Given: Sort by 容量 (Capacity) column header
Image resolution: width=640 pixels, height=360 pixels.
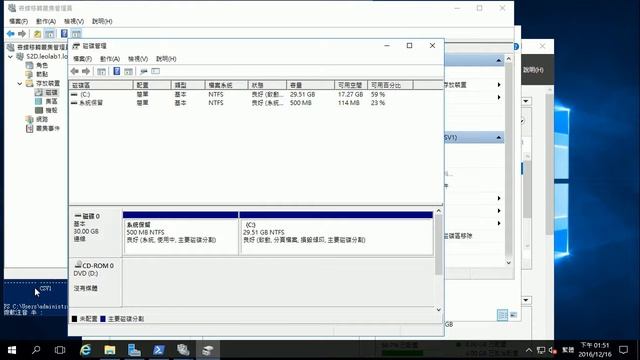Looking at the screenshot, I should click(x=310, y=85).
